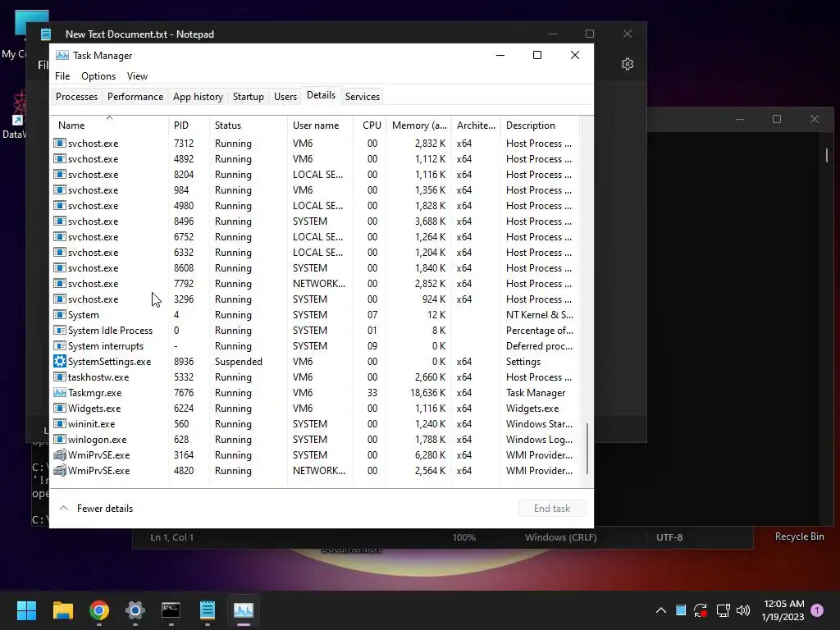The width and height of the screenshot is (840, 630).
Task: Click the sync status tray icon
Action: tap(701, 610)
